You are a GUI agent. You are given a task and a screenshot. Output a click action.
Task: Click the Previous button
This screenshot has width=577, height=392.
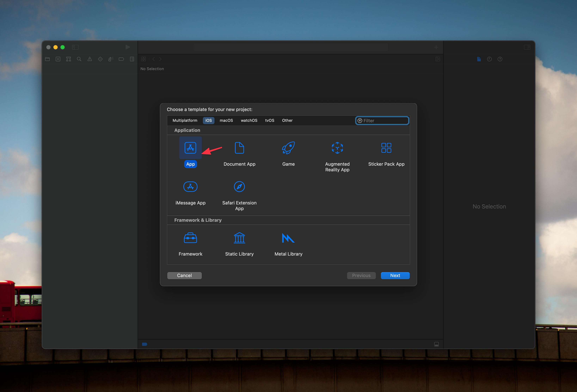click(x=361, y=275)
